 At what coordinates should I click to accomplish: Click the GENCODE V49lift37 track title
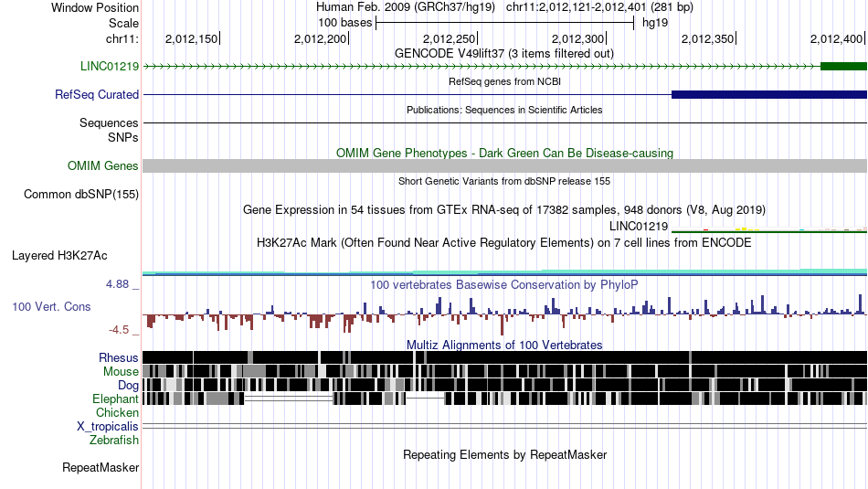pyautogui.click(x=504, y=54)
